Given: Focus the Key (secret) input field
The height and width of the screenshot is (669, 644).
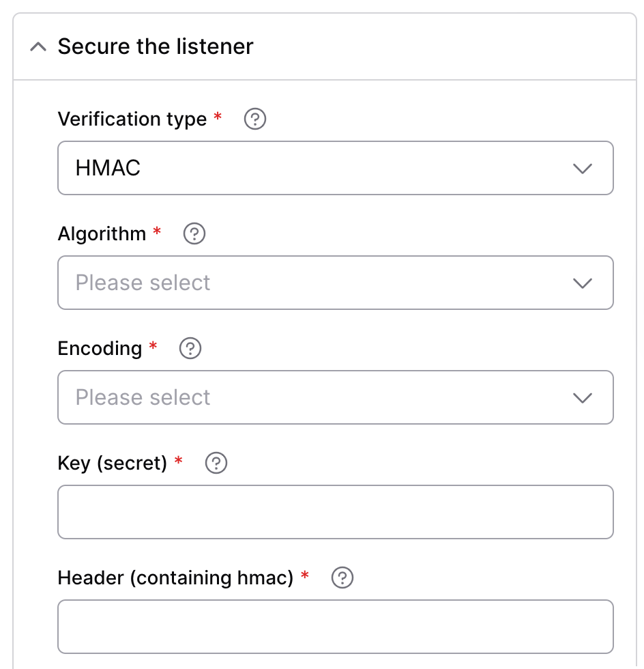Looking at the screenshot, I should pos(336,512).
